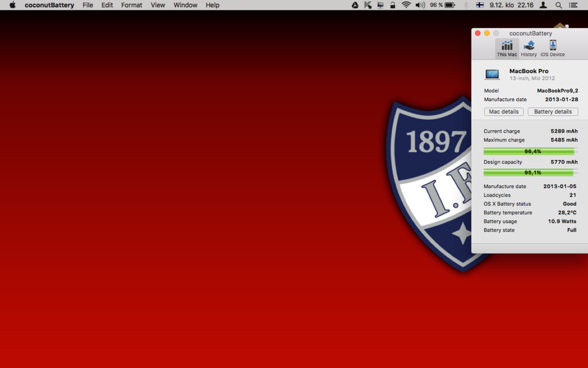
Task: Click the MacBook Pro heading text
Action: click(529, 71)
